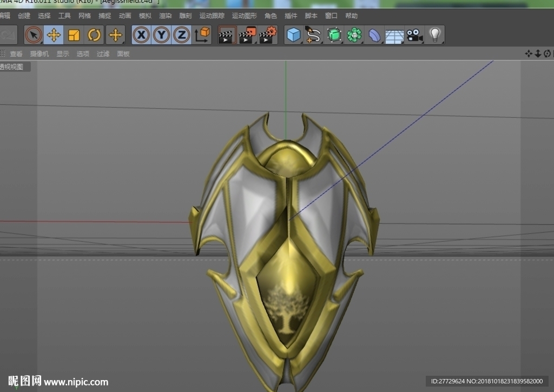Pick the Rotate tool

(94, 35)
